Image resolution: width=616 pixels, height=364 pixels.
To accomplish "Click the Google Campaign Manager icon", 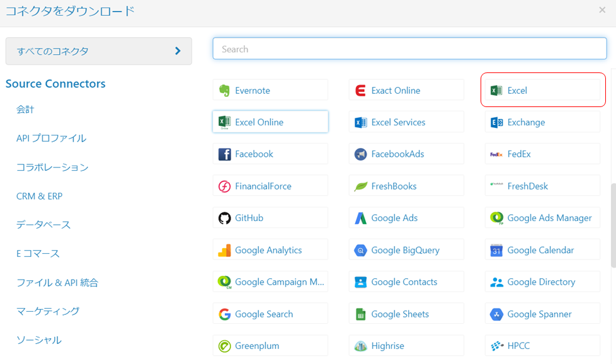I will coord(224,282).
